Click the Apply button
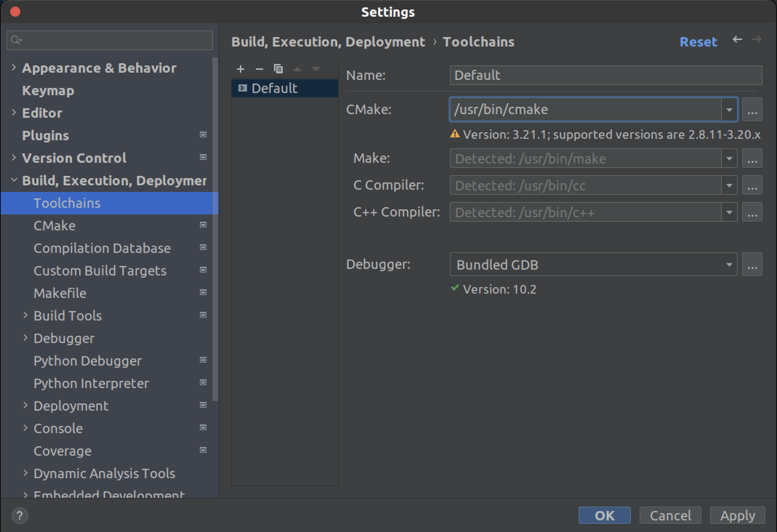 pos(737,515)
